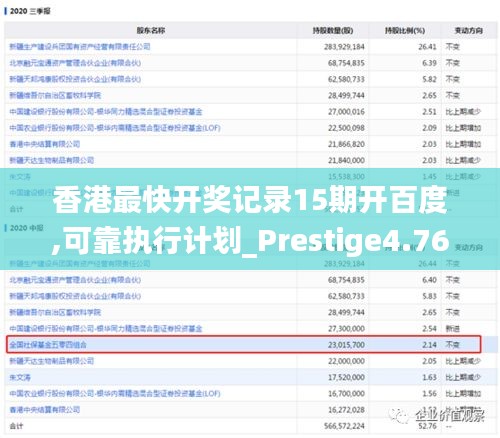500x438 pixels.
Task: Open 农业银行 LOF fund link holding 16,700,000 shares
Action: pos(115,394)
